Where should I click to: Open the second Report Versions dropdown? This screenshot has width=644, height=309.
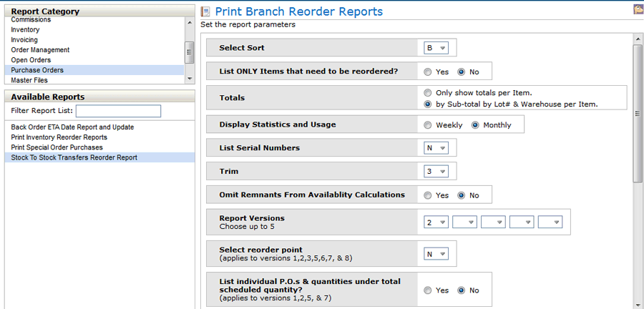coord(464,222)
